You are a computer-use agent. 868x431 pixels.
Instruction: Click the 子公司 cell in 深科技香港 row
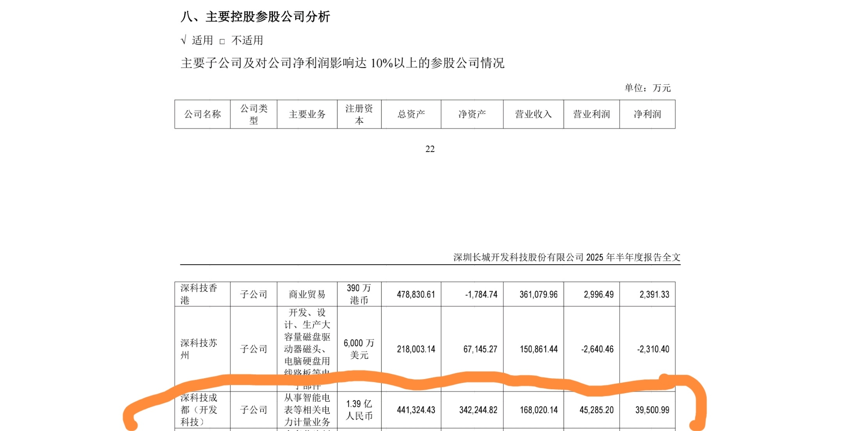254,294
